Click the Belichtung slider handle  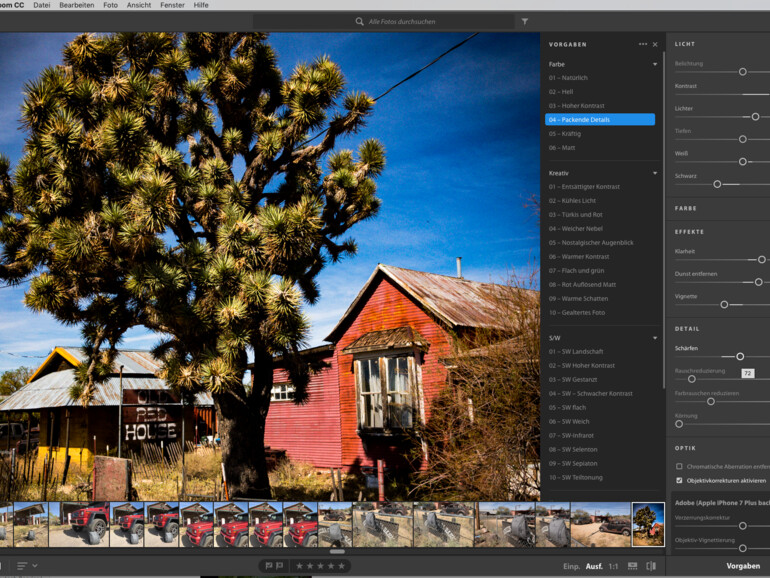(x=742, y=72)
